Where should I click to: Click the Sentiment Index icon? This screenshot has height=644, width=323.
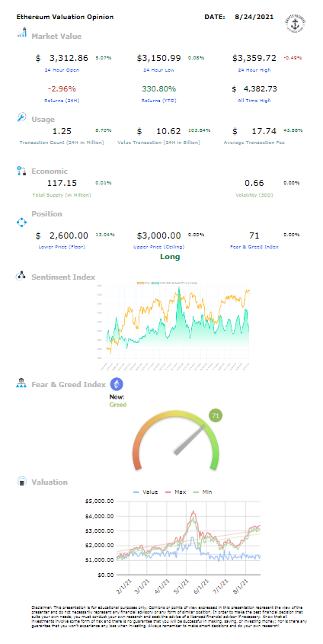click(x=21, y=276)
